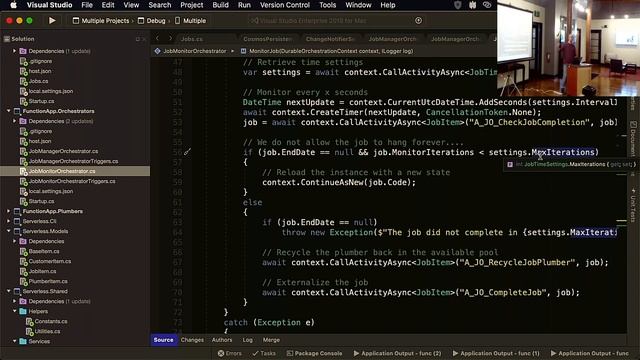Click the Solution pad close icon
The image size is (640, 360).
144,39
